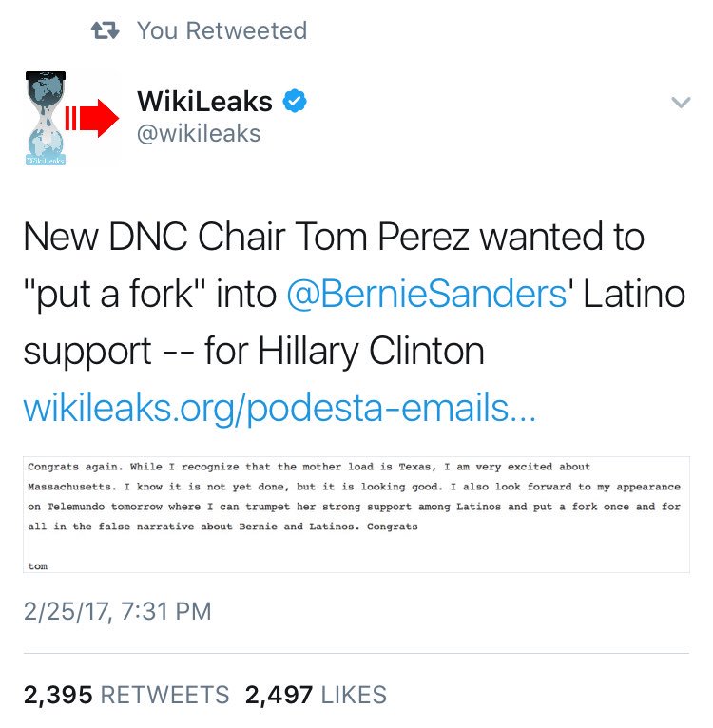Viewport: 713px width, 728px height.
Task: Expand the tweet options chevron
Action: pos(681,102)
